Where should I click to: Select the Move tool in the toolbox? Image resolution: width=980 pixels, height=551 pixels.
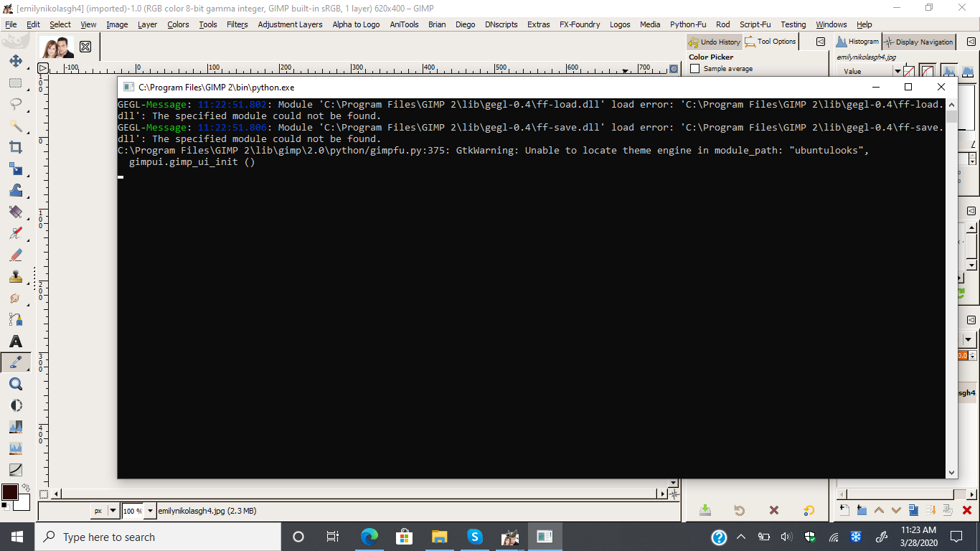click(15, 62)
